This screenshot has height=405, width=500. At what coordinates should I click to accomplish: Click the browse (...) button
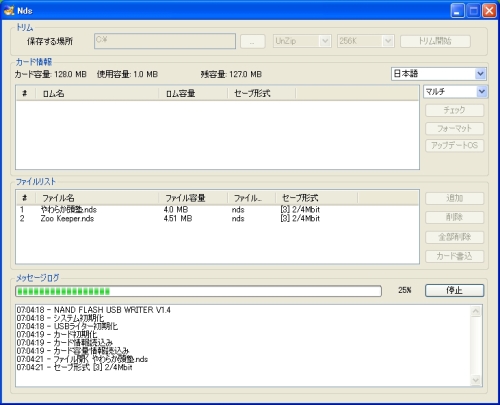[x=253, y=42]
